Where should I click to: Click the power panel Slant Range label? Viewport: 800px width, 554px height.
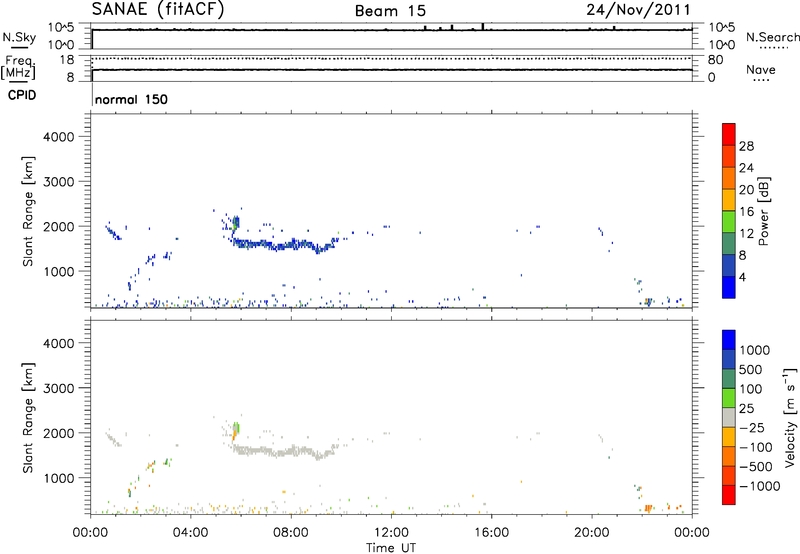(x=28, y=211)
